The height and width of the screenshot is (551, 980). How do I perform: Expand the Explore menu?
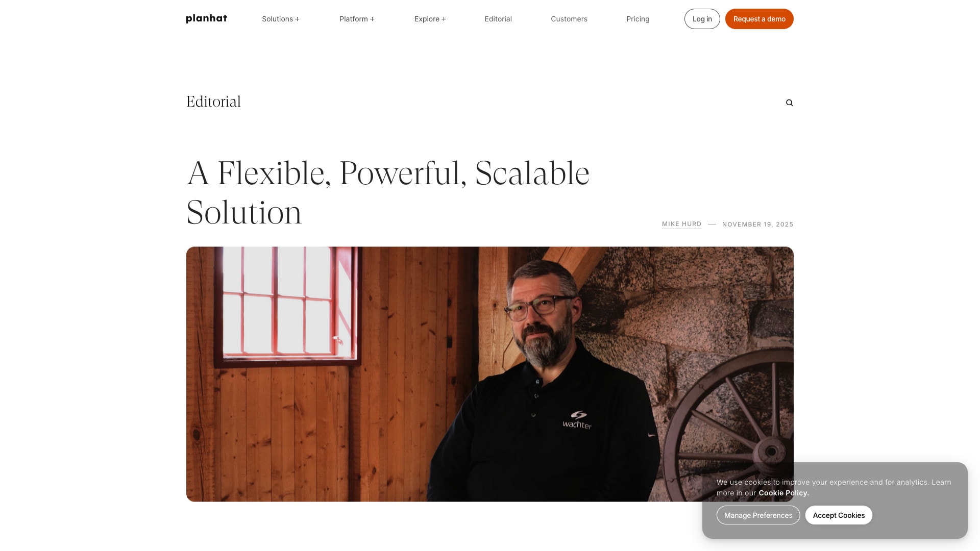430,19
